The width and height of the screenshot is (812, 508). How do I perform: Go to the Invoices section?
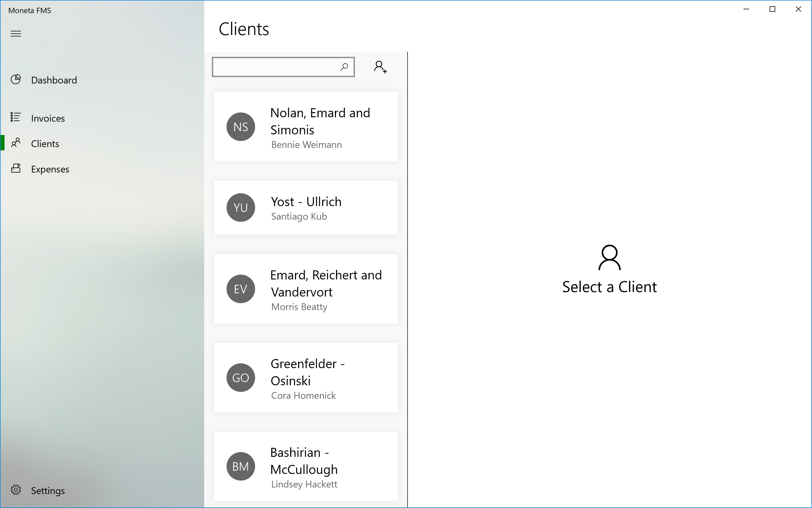[48, 118]
